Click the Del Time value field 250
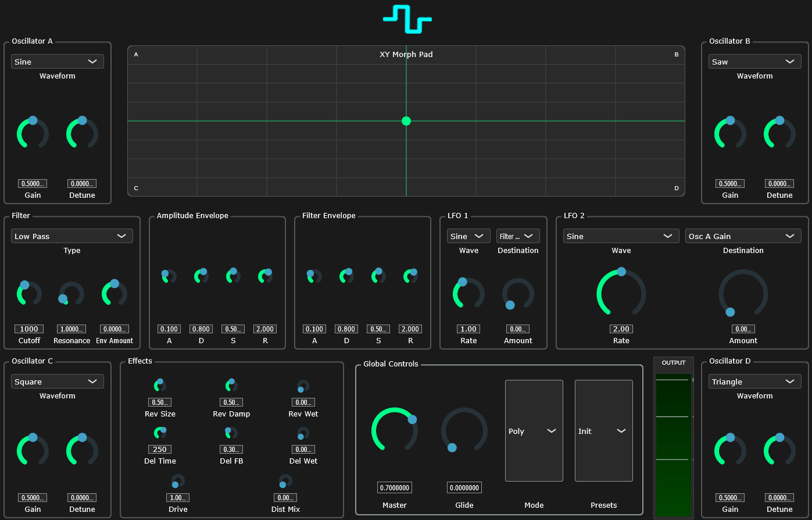Viewport: 812px width, 520px height. coord(160,449)
